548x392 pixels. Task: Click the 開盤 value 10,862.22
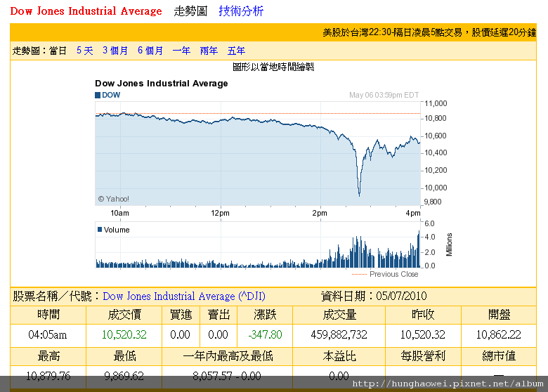pos(499,334)
